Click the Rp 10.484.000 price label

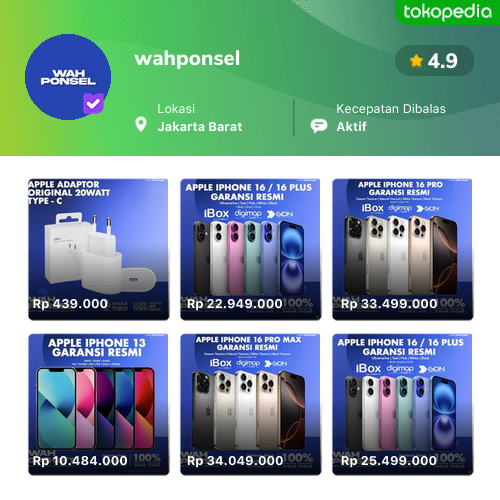pyautogui.click(x=80, y=461)
